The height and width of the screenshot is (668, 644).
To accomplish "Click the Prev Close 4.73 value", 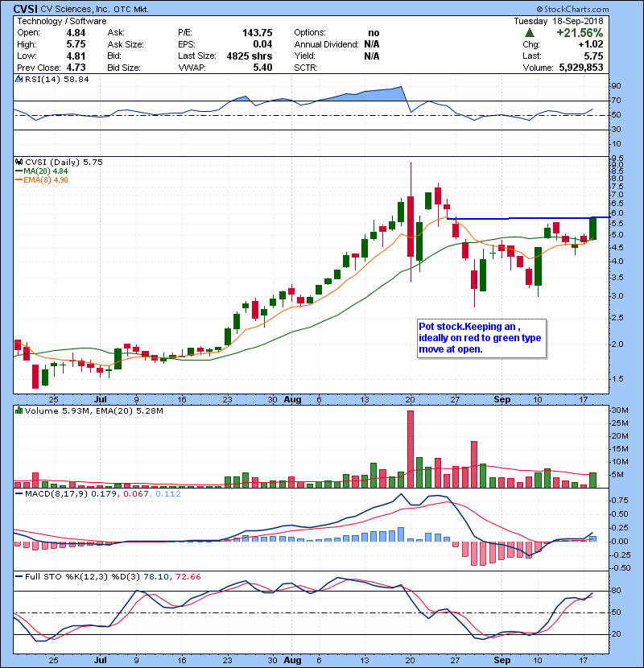I will pos(76,68).
